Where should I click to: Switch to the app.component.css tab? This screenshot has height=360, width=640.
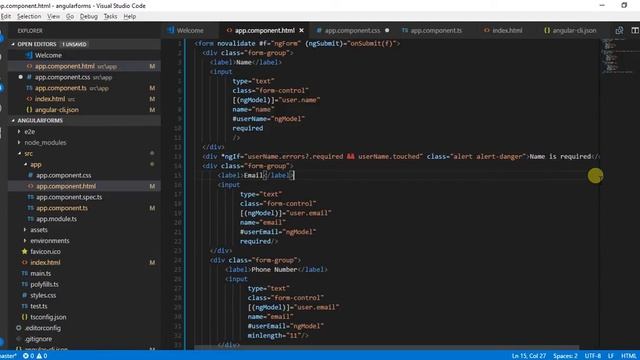[352, 30]
